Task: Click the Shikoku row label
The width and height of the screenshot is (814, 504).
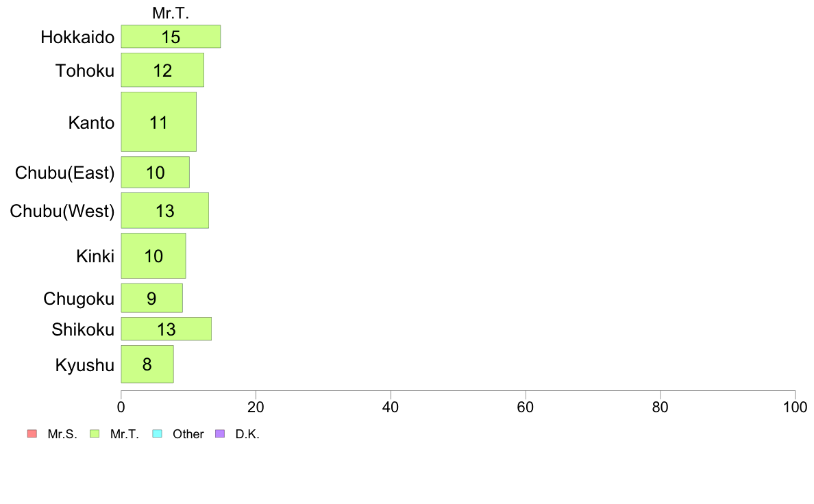Action: tap(83, 329)
